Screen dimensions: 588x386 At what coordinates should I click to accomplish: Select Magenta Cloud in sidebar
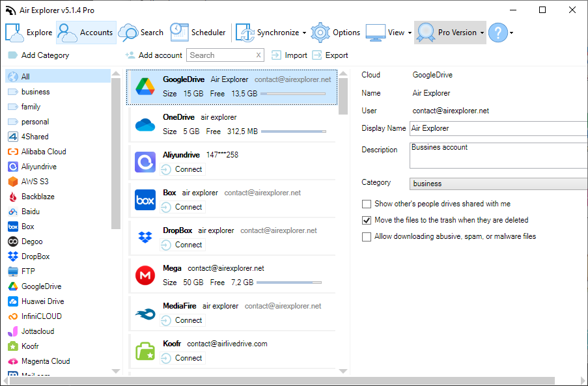point(58,361)
